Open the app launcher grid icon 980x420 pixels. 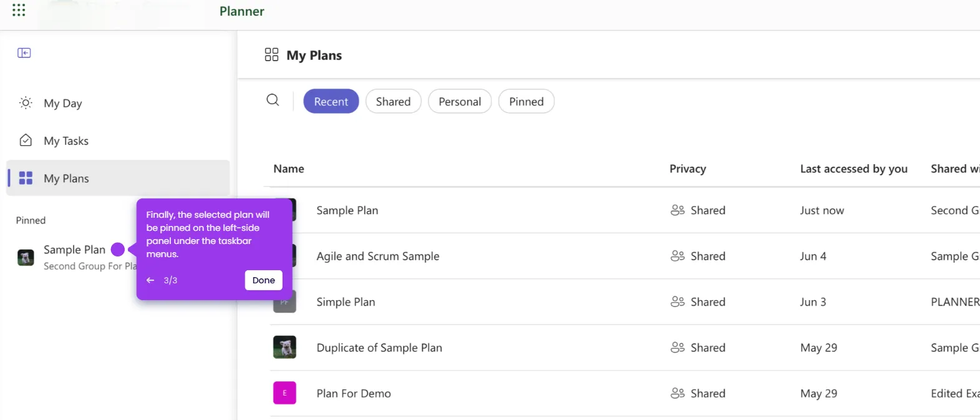coord(19,10)
